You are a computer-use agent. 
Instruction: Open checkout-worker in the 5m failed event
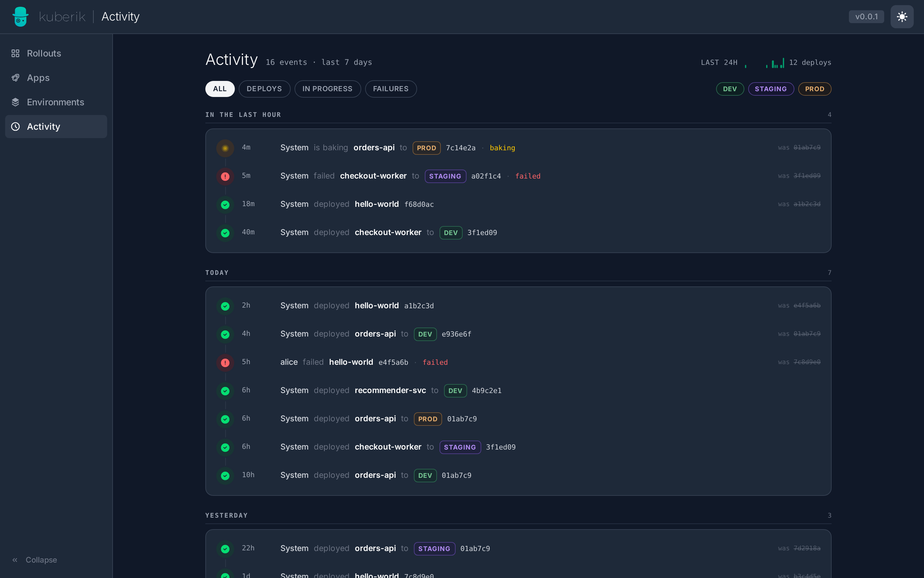point(373,176)
